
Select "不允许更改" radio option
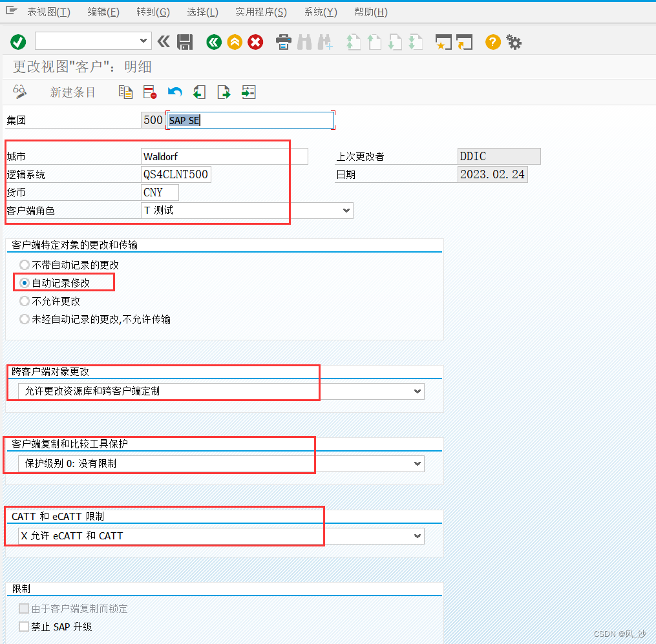click(x=25, y=301)
